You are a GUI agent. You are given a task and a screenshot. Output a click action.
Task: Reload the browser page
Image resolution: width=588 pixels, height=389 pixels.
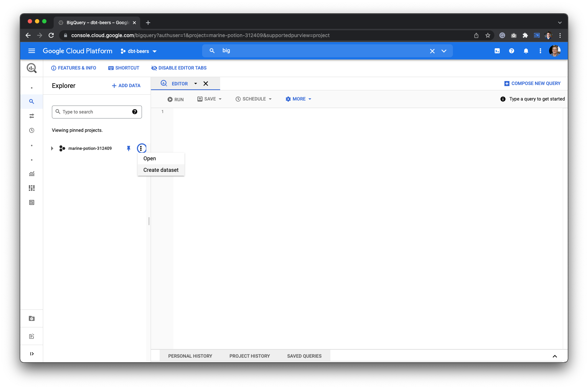(51, 35)
